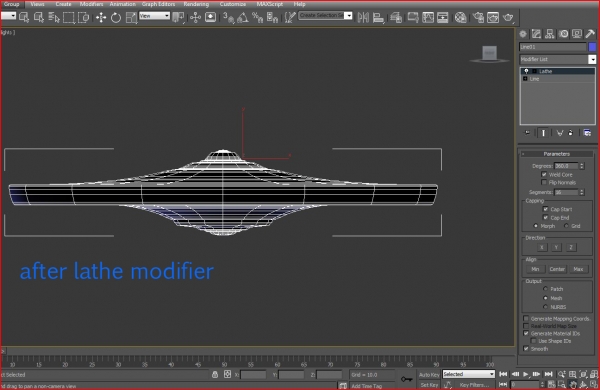
Task: Select the Morph capping radio button
Action: pyautogui.click(x=536, y=226)
